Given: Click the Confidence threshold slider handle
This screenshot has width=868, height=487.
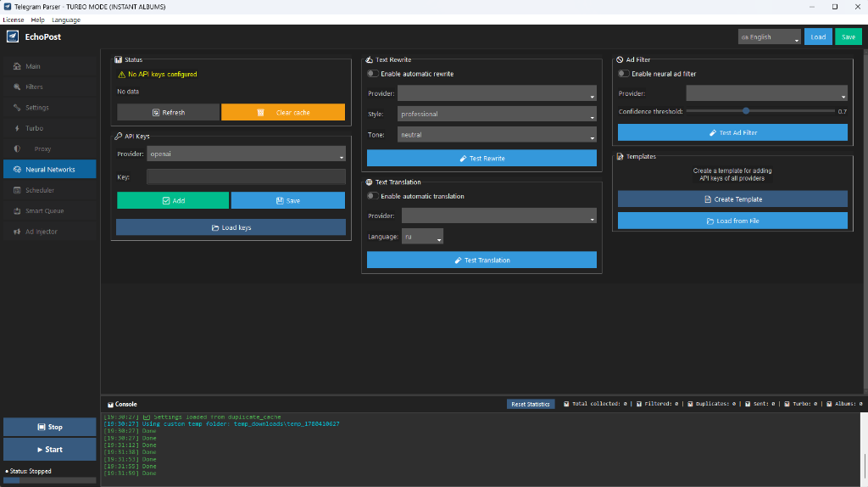Looking at the screenshot, I should (746, 111).
